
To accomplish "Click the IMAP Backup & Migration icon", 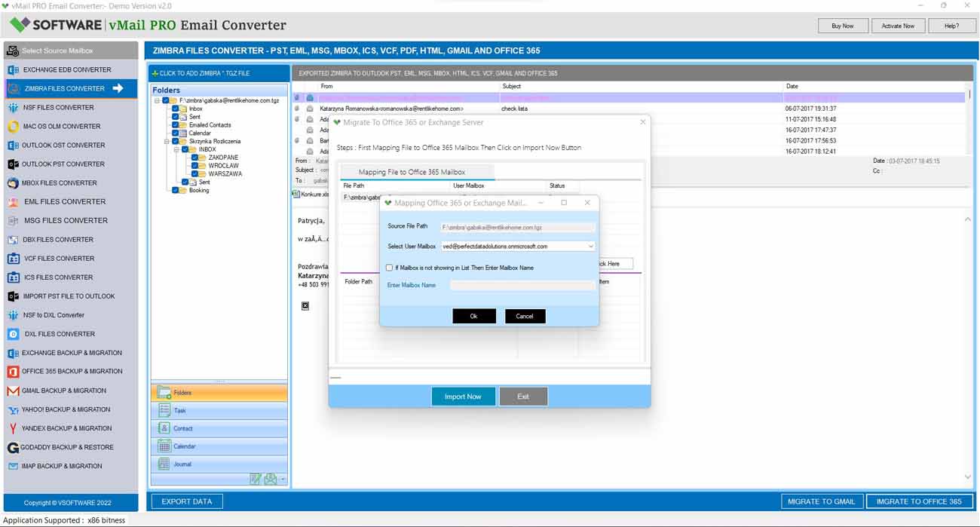I will tap(13, 466).
